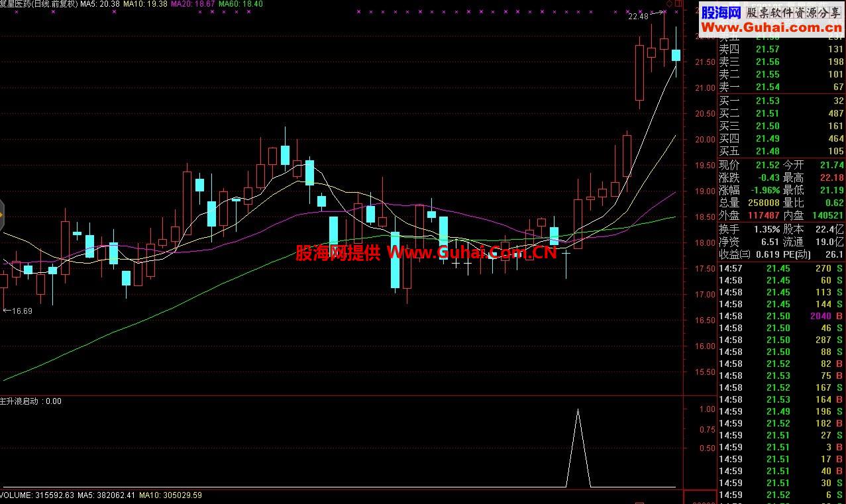This screenshot has width=846, height=504.
Task: Click the 16.69 low price marker
Action: pos(22,311)
